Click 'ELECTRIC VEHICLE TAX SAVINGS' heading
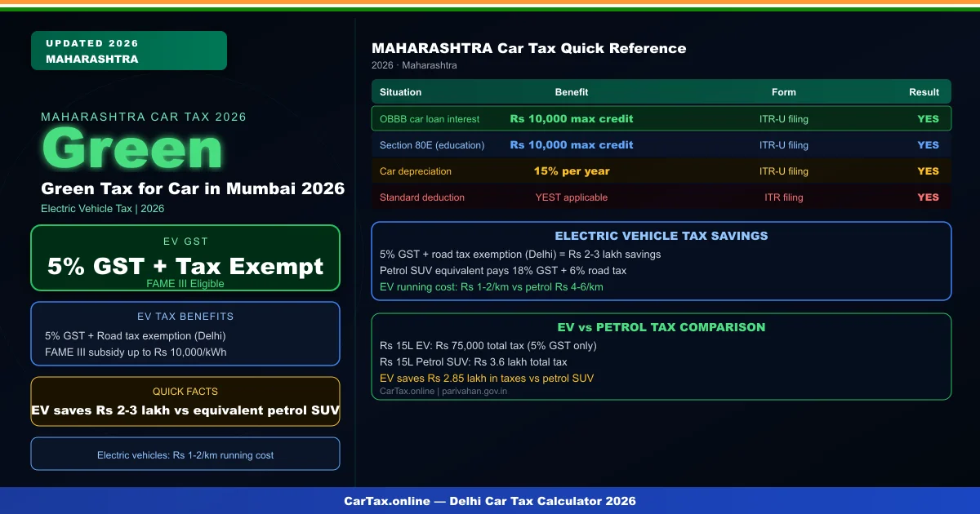The height and width of the screenshot is (514, 980). click(x=661, y=236)
